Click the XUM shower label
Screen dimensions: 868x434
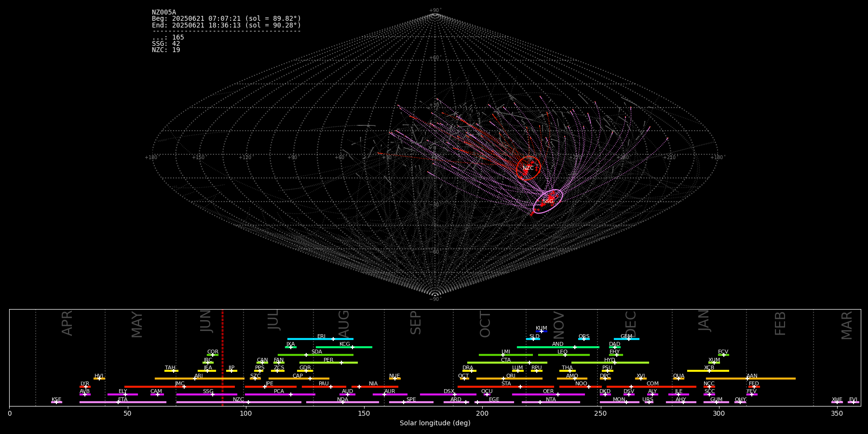[x=714, y=360]
